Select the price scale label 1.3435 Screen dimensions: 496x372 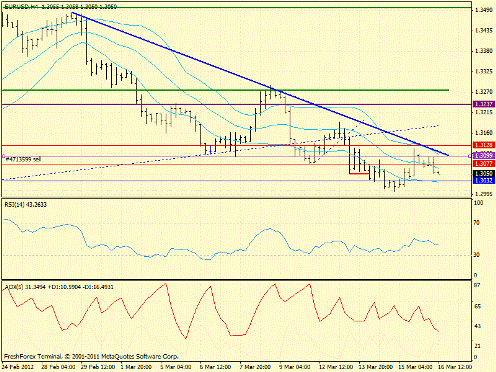[x=483, y=31]
